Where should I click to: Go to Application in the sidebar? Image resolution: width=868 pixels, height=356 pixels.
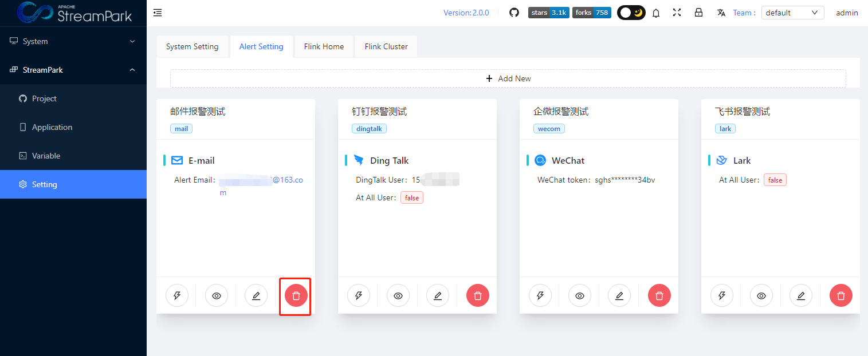(x=52, y=127)
